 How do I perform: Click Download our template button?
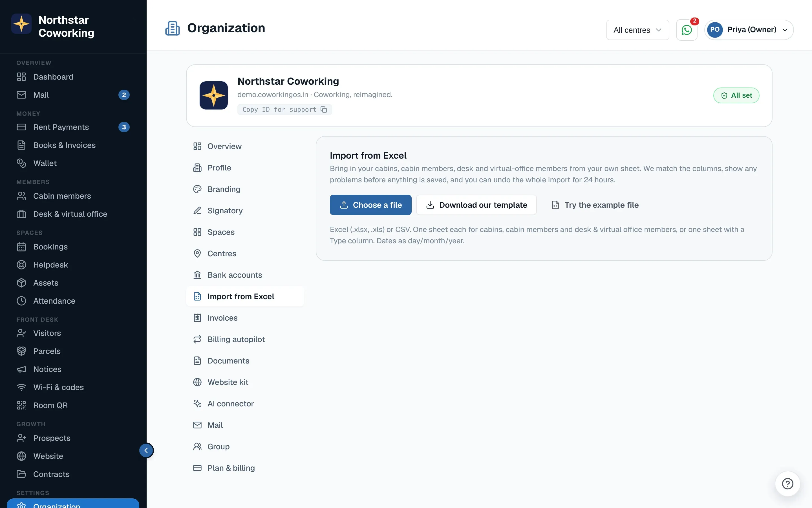[476, 205]
